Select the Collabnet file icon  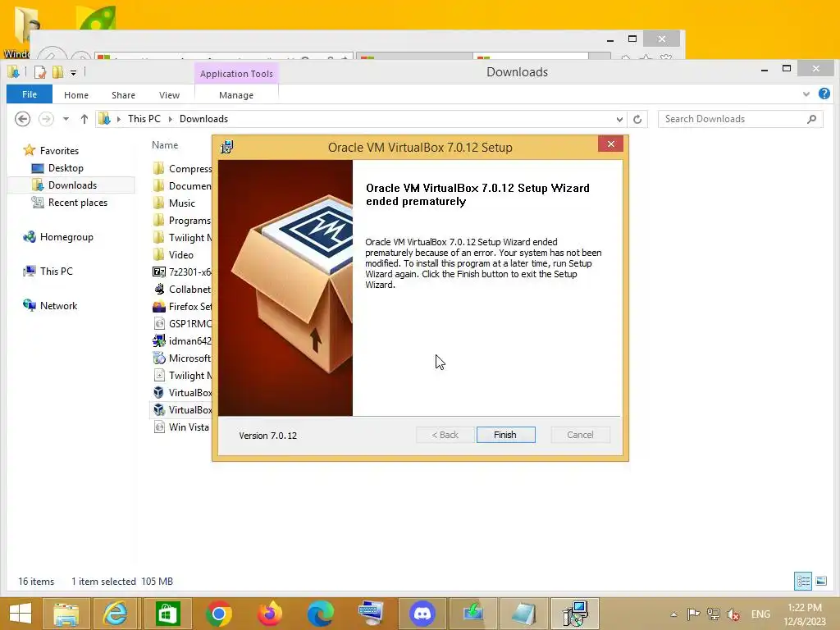159,290
